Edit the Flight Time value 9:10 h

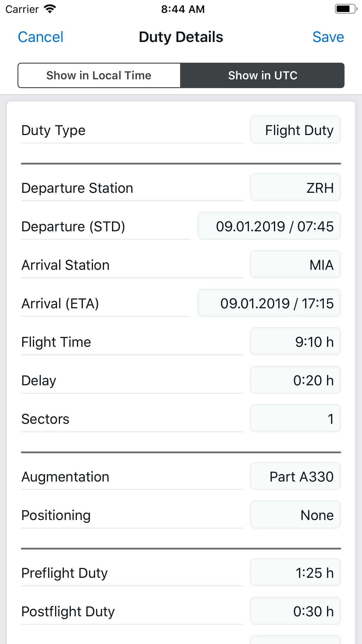(295, 342)
